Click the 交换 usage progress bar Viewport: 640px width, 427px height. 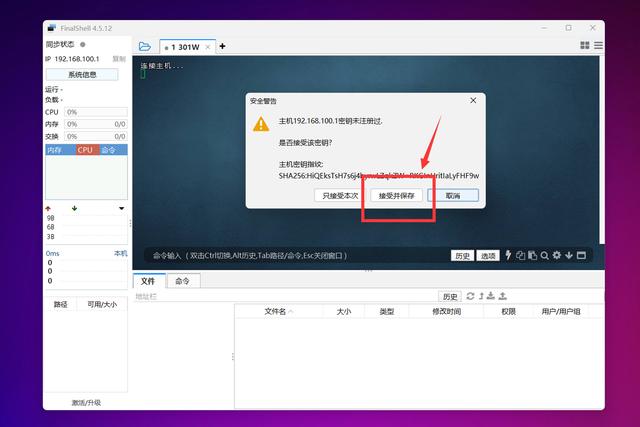point(96,136)
